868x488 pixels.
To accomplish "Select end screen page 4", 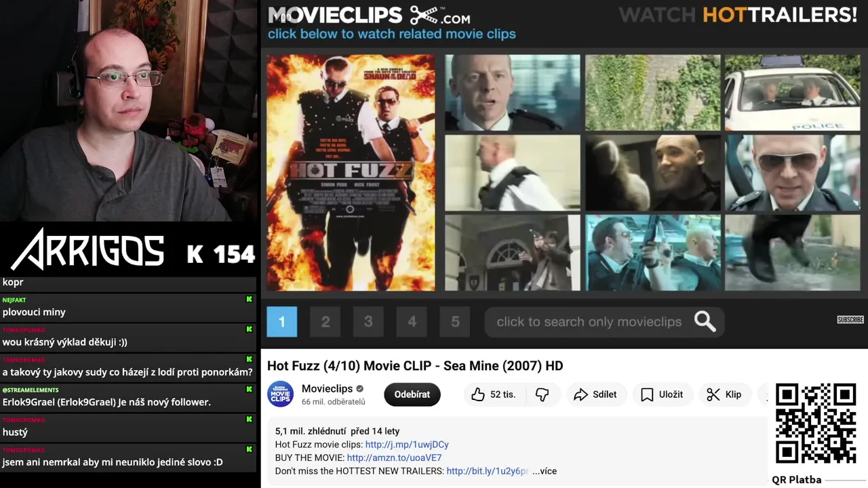I will [x=412, y=322].
